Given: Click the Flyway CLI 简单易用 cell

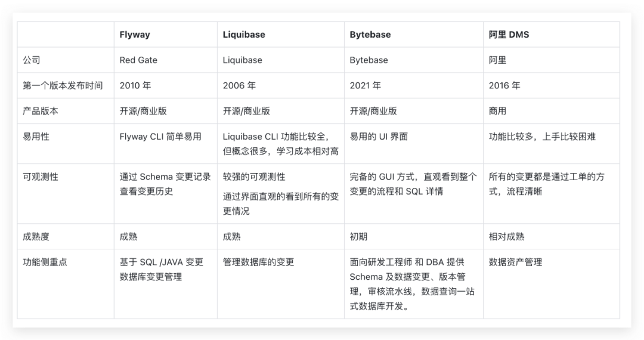Looking at the screenshot, I should click(x=160, y=137).
